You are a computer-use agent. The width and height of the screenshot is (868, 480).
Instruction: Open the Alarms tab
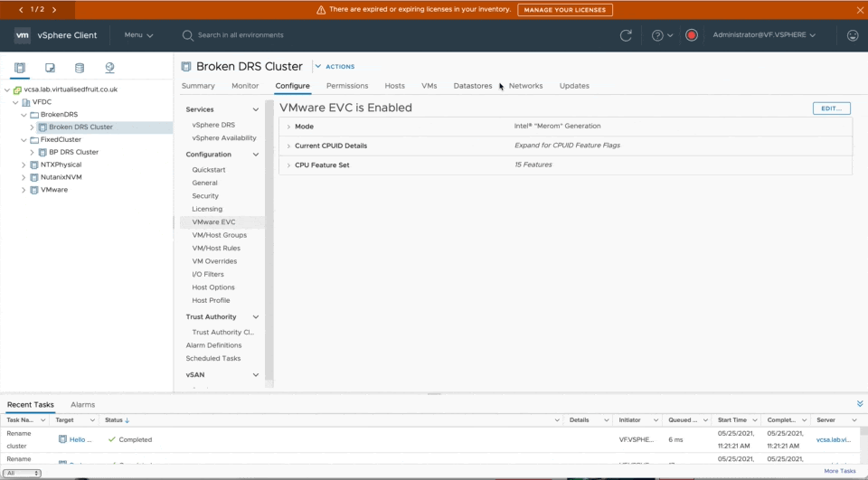click(x=82, y=405)
